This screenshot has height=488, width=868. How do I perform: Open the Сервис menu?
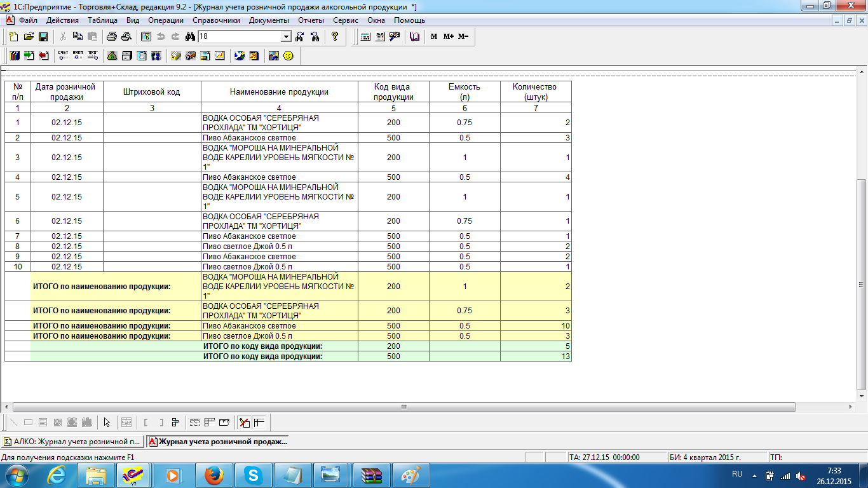346,20
